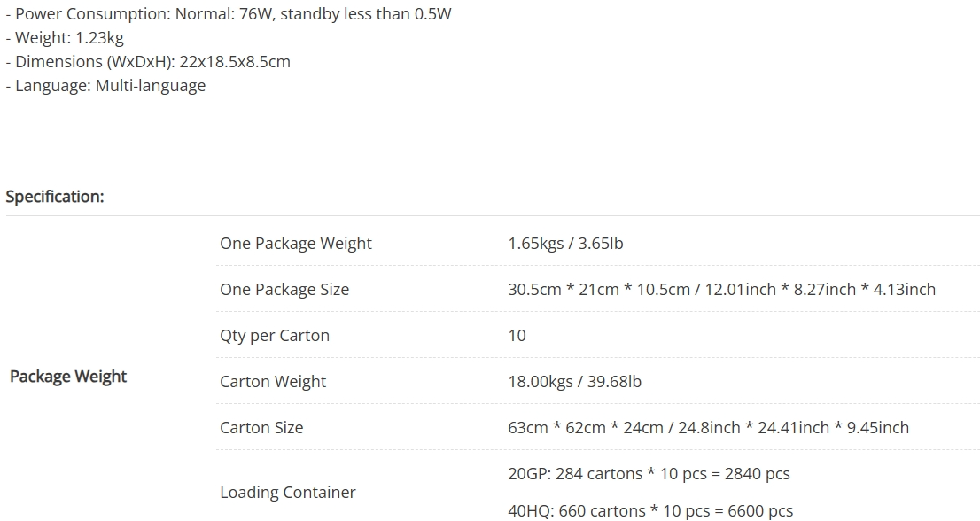Click the Weight: 1.23kg line
980x521 pixels.
click(x=65, y=37)
